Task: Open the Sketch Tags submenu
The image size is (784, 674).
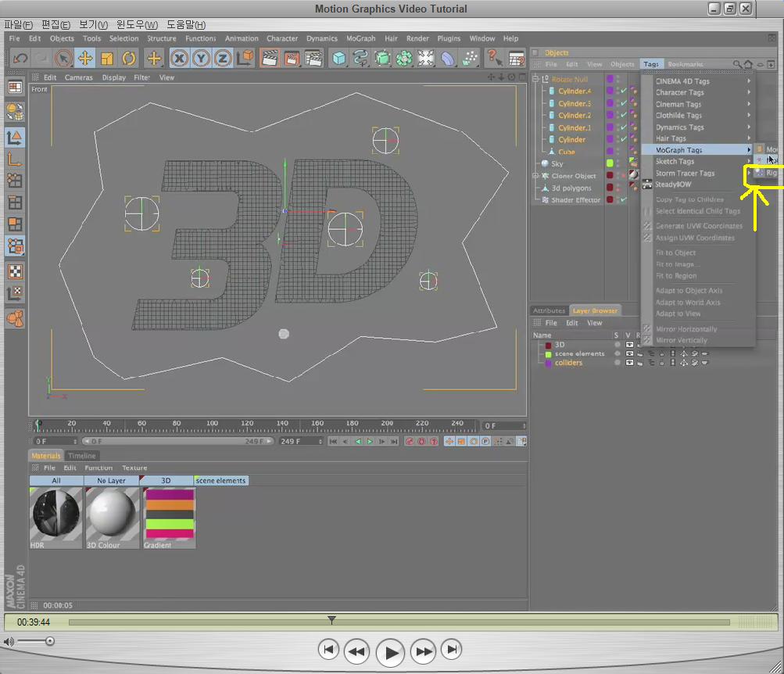Action: pos(699,162)
